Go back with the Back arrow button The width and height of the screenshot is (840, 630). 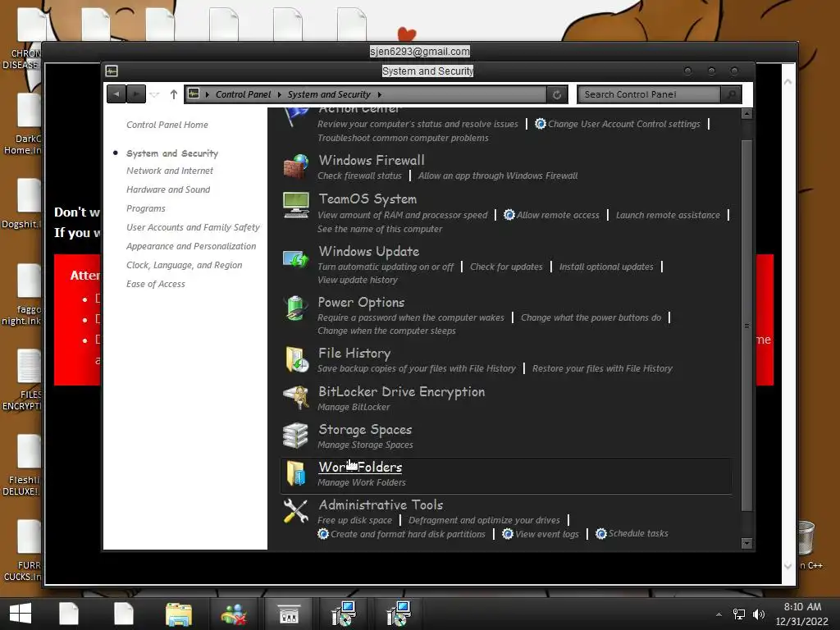pos(116,94)
